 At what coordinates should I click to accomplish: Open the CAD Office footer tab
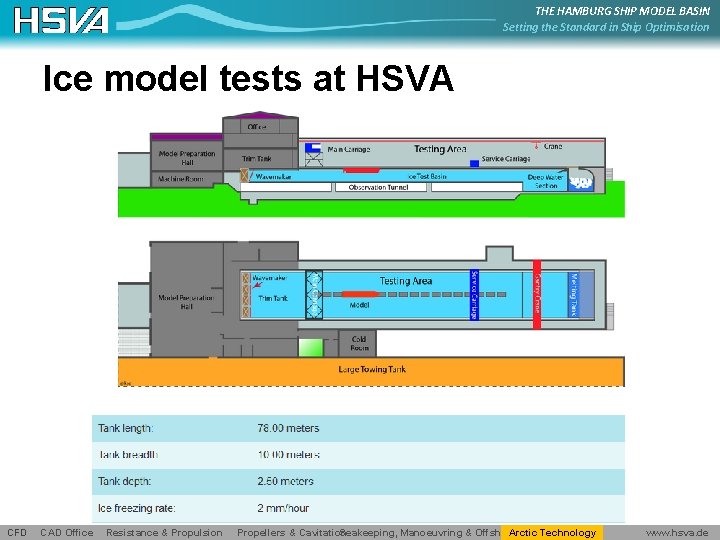tap(67, 533)
